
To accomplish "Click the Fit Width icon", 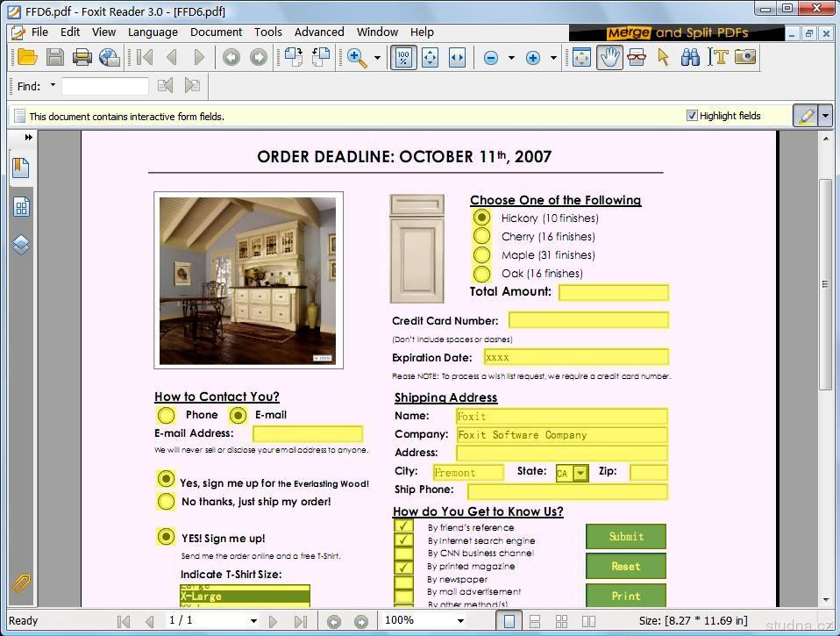I will tap(457, 57).
